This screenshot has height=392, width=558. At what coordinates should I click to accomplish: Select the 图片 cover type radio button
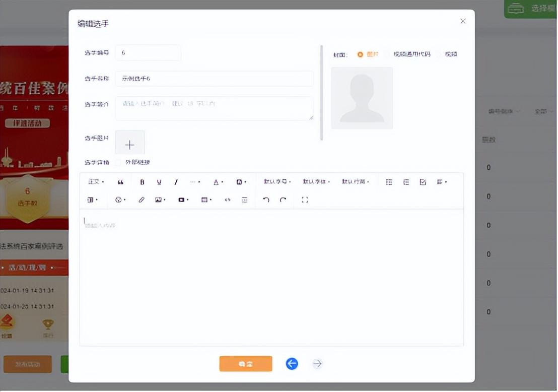coord(360,54)
